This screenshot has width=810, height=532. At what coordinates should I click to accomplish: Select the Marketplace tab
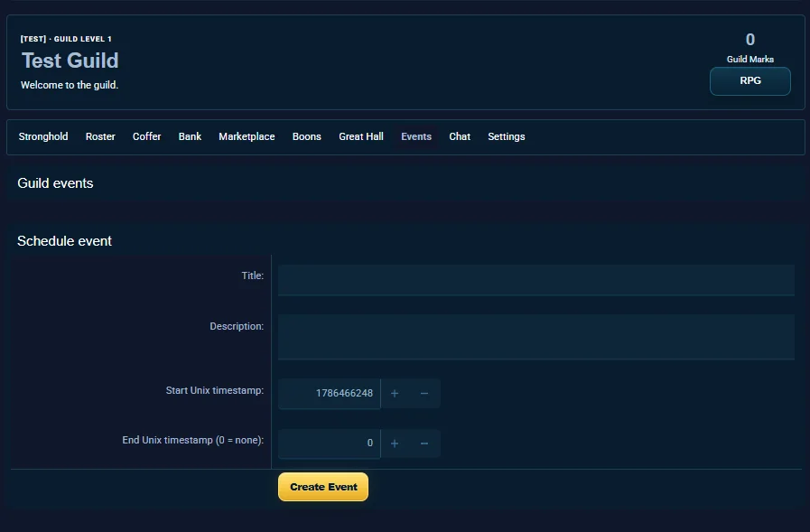247,137
